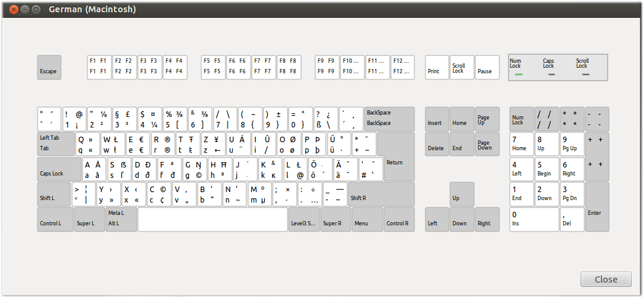The height and width of the screenshot is (298, 644).
Task: Click the F5 function key
Action: tap(213, 67)
